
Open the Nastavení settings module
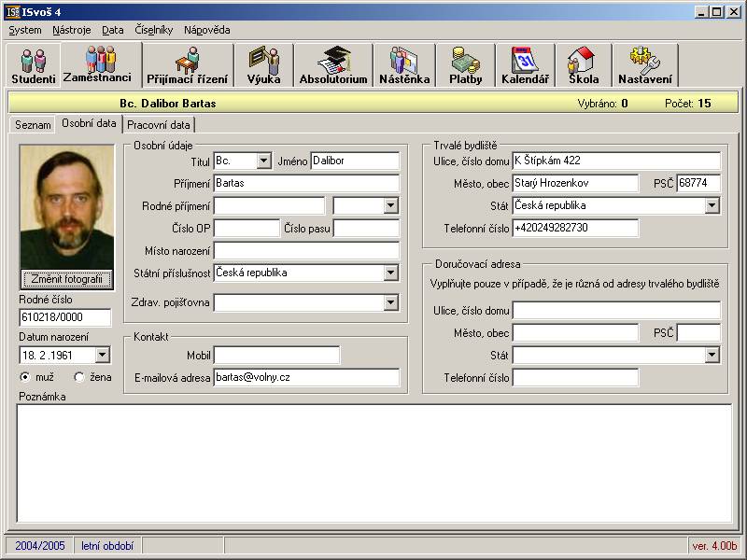[x=644, y=65]
